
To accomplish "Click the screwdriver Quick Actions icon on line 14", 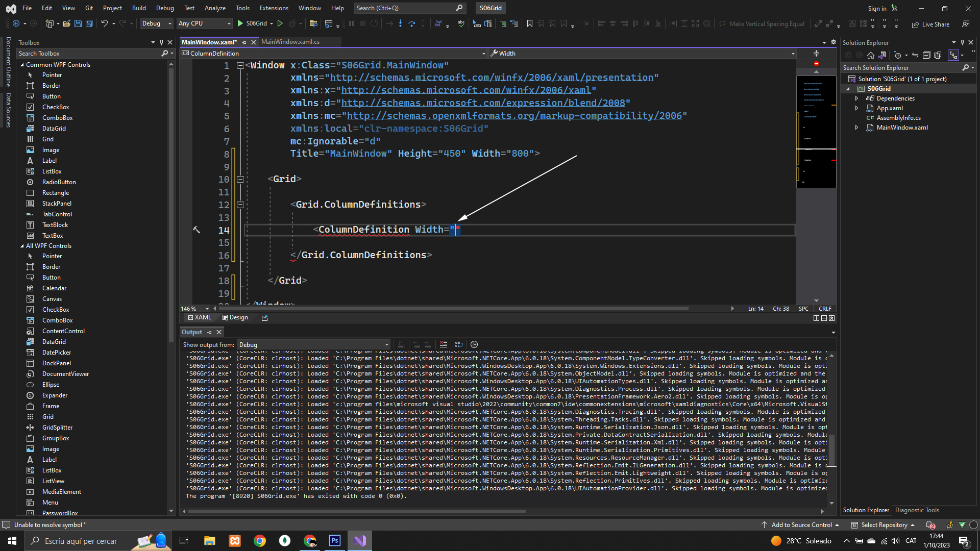I will point(197,230).
